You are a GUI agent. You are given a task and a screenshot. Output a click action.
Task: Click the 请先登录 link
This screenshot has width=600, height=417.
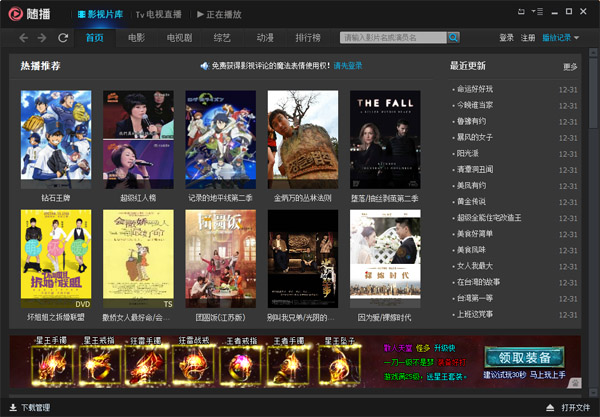click(348, 66)
